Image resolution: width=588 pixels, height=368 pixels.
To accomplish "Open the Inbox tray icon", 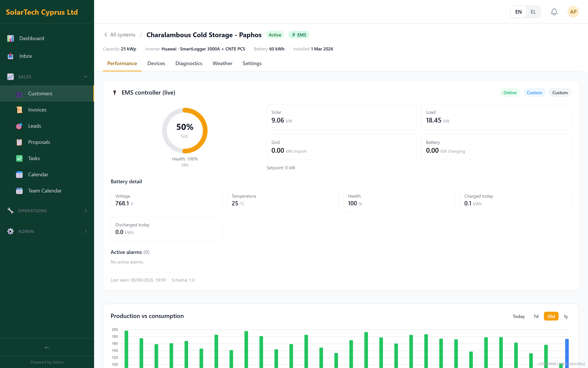I will click(10, 56).
